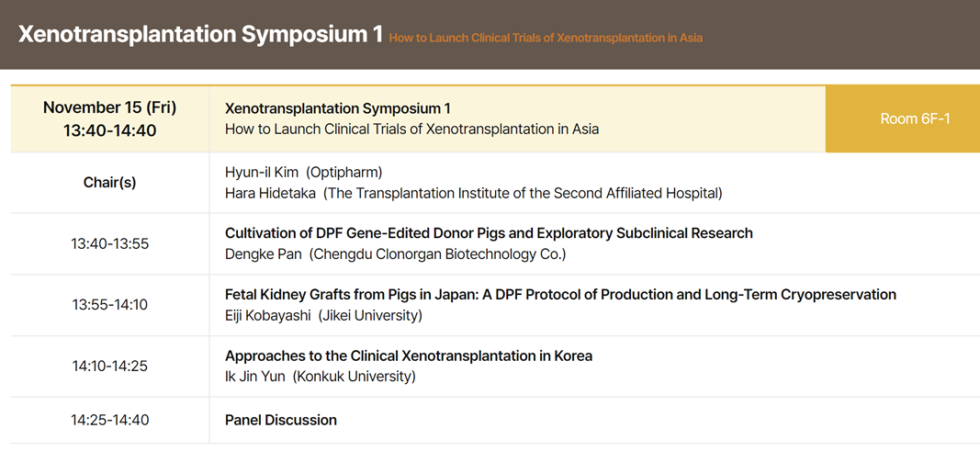Viewport: 980px width, 451px height.
Task: Click speaker Eiji Kobayashi (Jikei University)
Action: pos(323,315)
